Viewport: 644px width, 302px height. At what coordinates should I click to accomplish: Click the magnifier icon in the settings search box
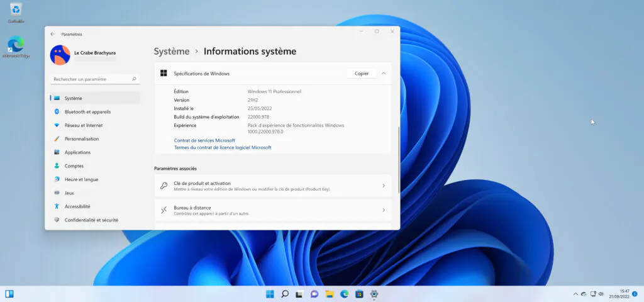[x=134, y=79]
